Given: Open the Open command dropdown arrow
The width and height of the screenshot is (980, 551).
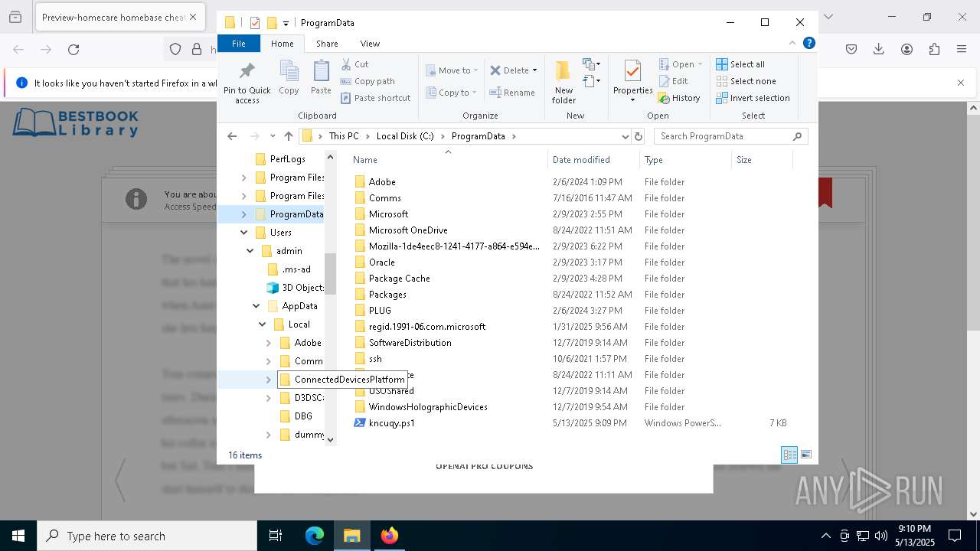Looking at the screenshot, I should pos(700,64).
